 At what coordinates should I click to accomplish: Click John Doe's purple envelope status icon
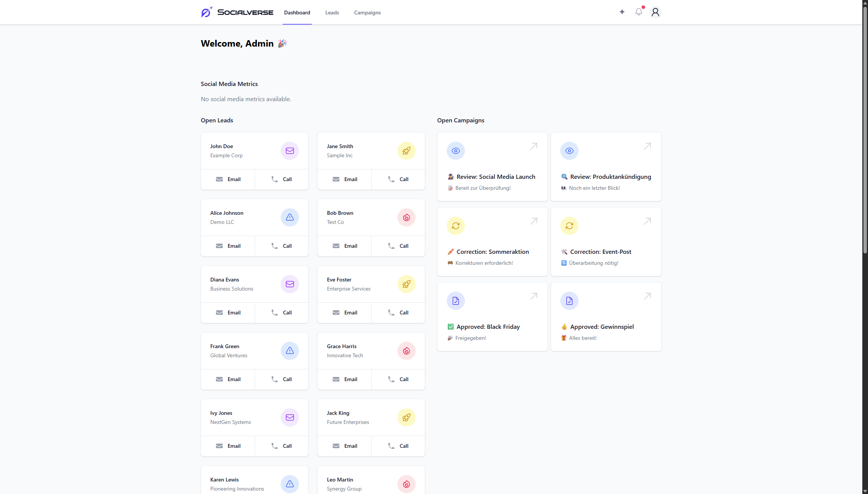pos(289,151)
